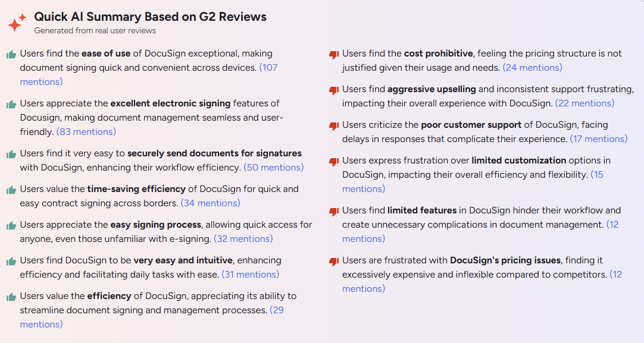This screenshot has height=343, width=644.
Task: Click the thumbs-down icon beside poor customer support
Action: [x=333, y=125]
